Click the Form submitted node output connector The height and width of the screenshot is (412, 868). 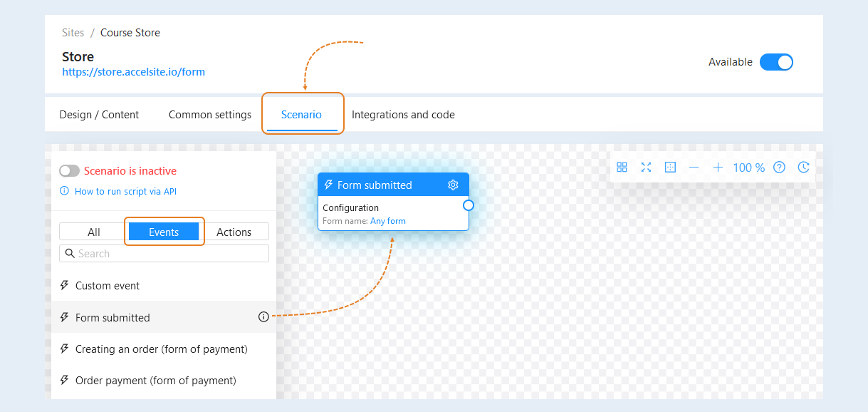pos(468,205)
